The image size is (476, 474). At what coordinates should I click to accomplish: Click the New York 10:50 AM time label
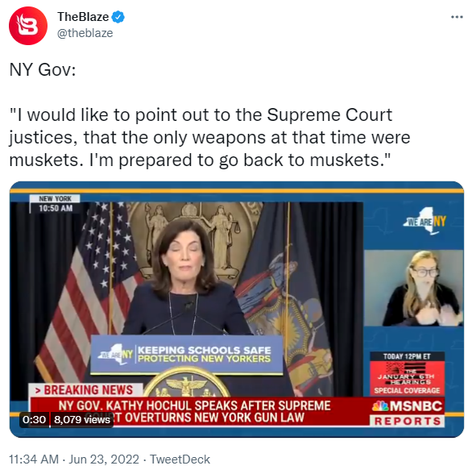coord(55,204)
